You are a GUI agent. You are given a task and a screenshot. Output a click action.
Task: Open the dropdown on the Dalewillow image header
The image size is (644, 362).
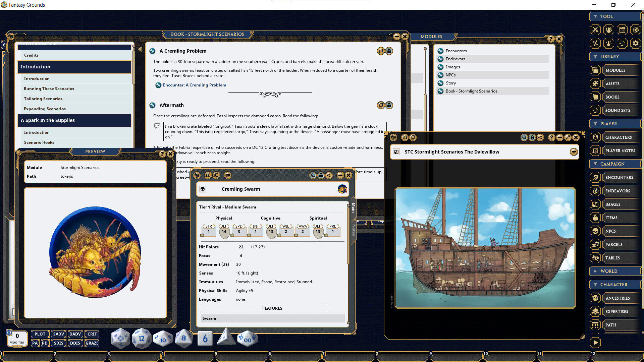click(573, 152)
